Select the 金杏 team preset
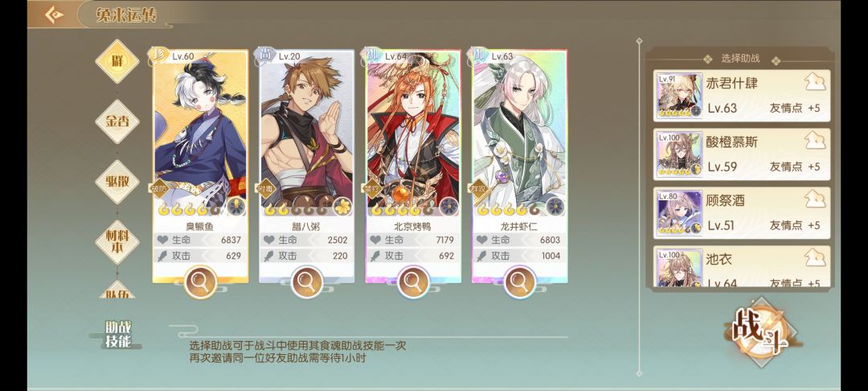 117,121
